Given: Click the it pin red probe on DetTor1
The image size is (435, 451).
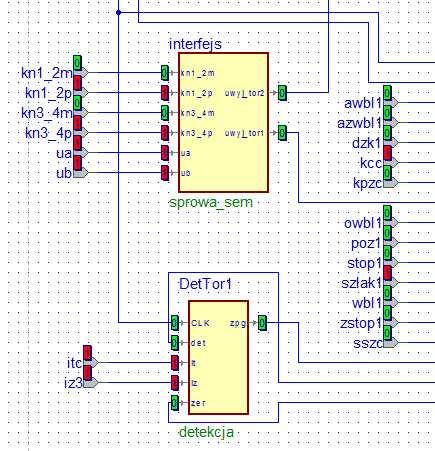Looking at the screenshot, I should click(x=175, y=363).
